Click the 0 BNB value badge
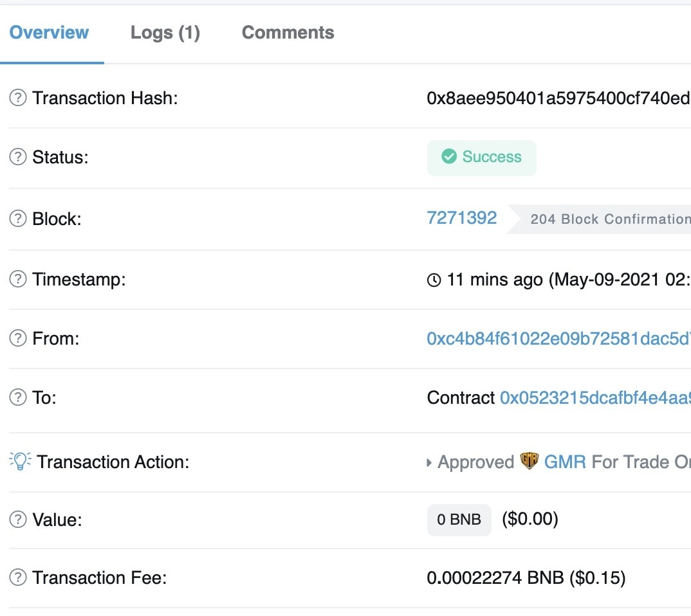The image size is (691, 616). pos(459,520)
